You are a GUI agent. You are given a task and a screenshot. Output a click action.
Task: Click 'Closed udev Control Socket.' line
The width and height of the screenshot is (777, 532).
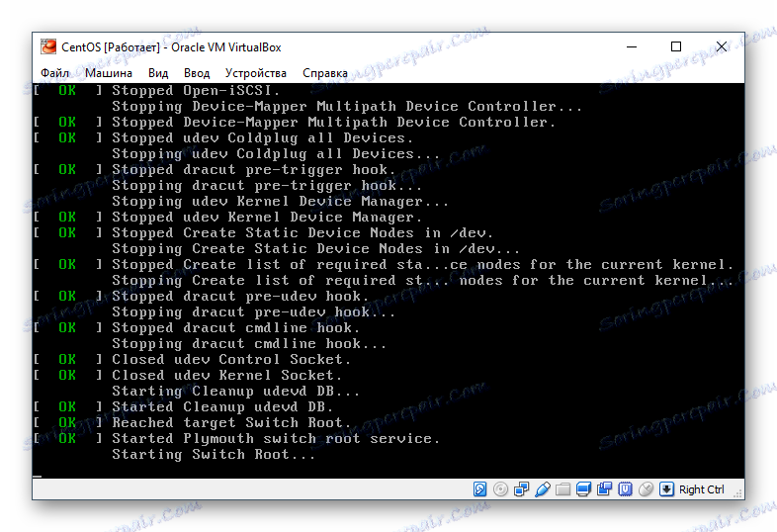pos(231,359)
